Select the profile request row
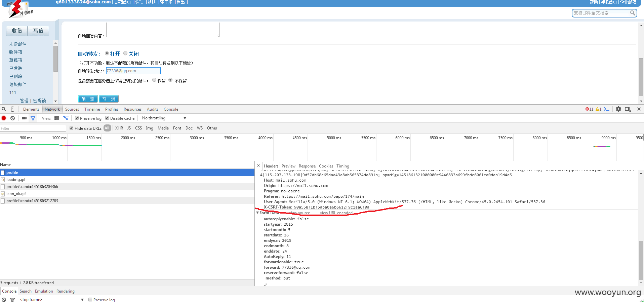Screen dimensions: 644x302 [x=127, y=173]
